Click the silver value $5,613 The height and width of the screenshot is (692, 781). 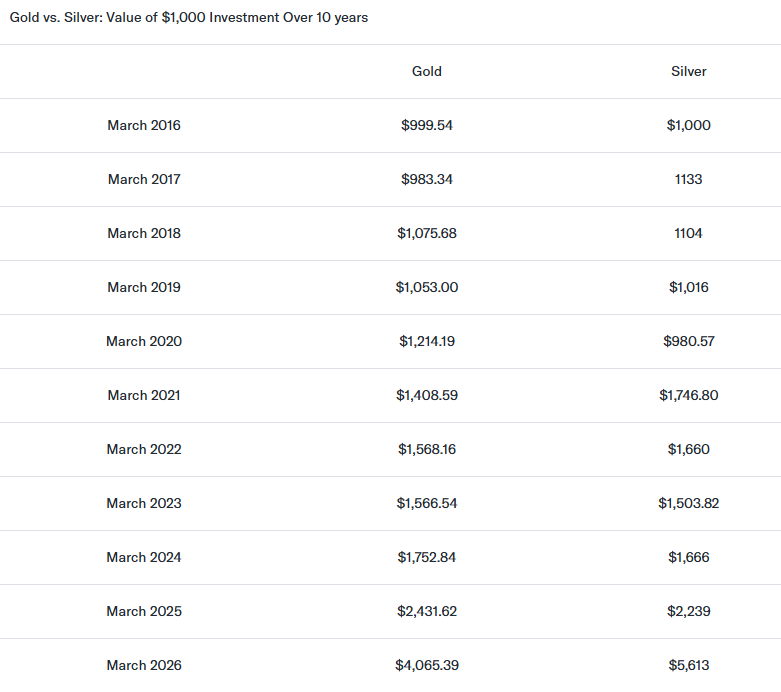tap(689, 666)
